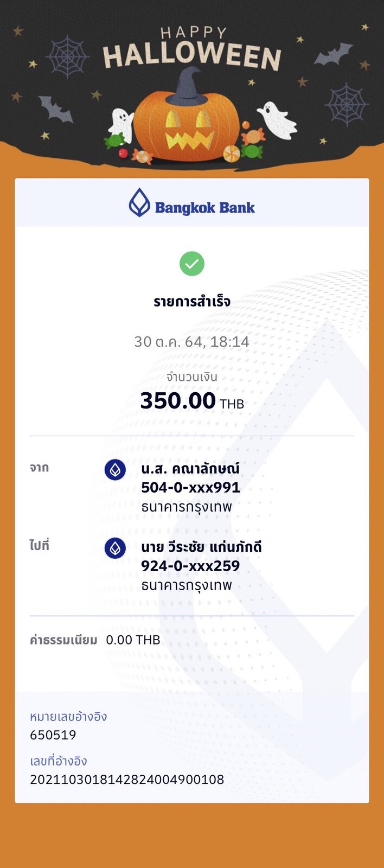This screenshot has height=868, width=384.
Task: Click the recipient's Bangkok Bank account icon
Action: click(115, 548)
